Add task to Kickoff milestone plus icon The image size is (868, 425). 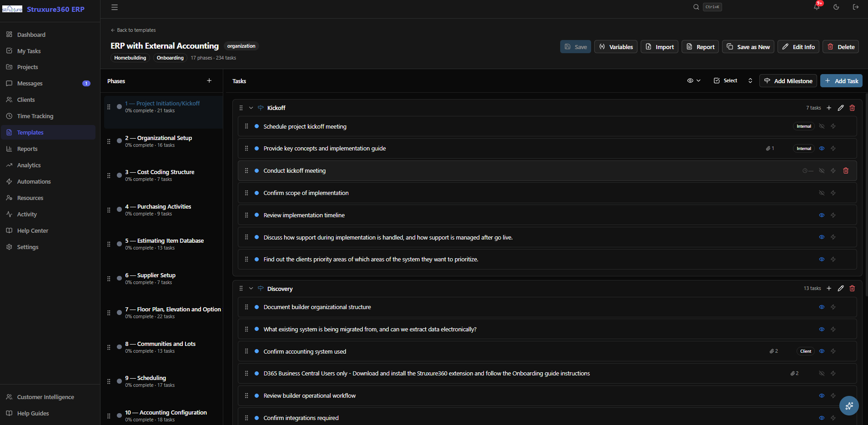point(829,108)
